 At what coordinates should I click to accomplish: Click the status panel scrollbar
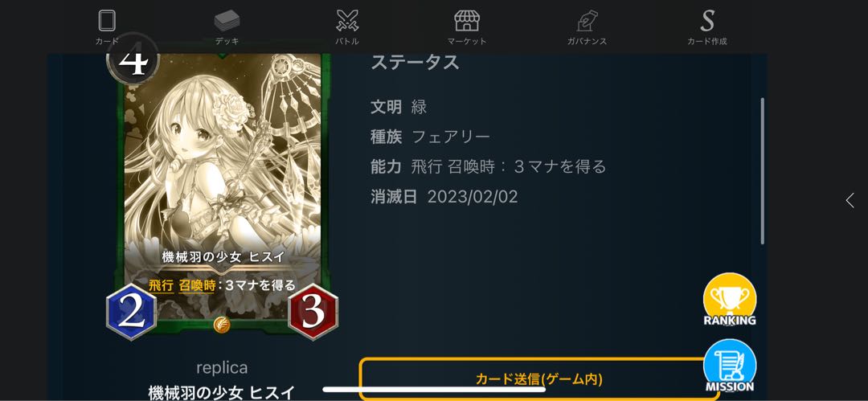tap(762, 171)
